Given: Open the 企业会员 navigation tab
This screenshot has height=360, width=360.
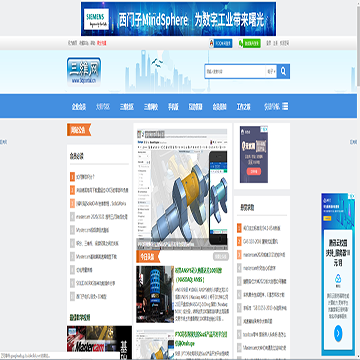Looking at the screenshot, I should (79, 107).
